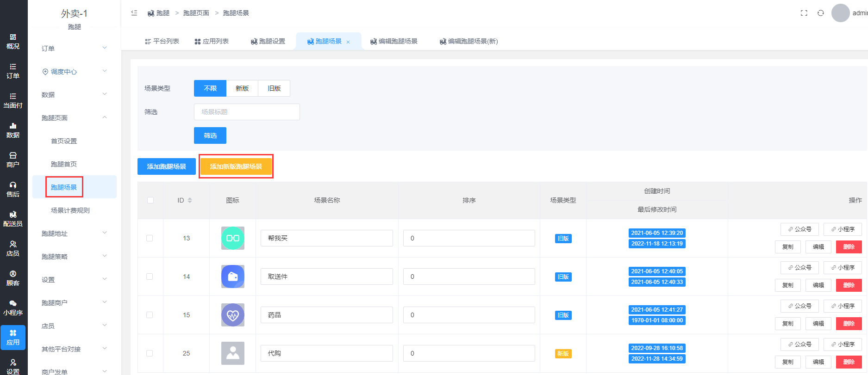Switch to the 编辑跑腿场景 tab
Image resolution: width=868 pixels, height=375 pixels.
[394, 41]
